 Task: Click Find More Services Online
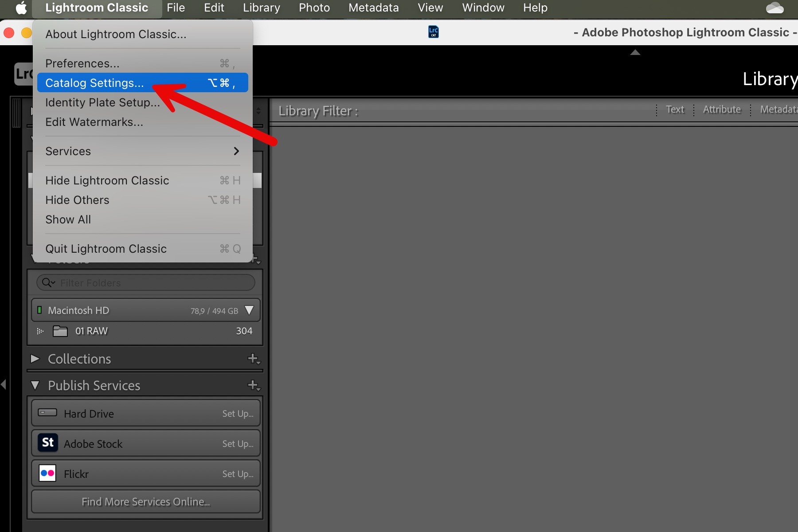click(x=146, y=501)
